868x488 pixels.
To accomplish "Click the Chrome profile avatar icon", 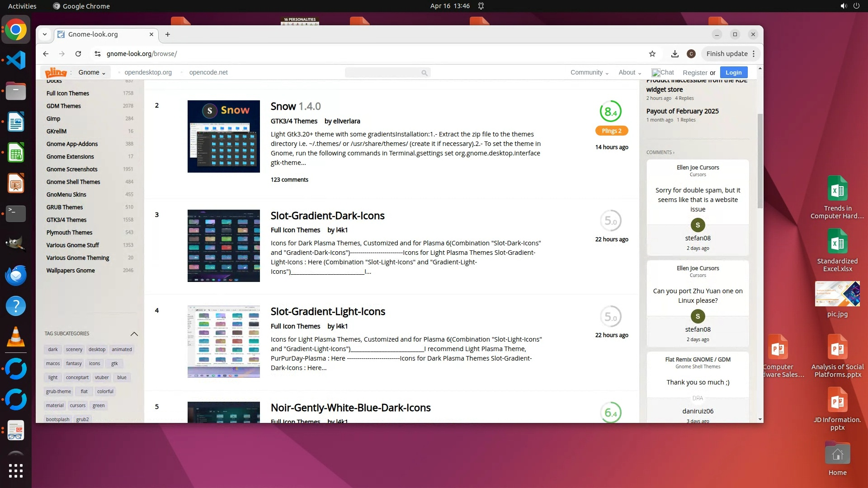I will (691, 54).
